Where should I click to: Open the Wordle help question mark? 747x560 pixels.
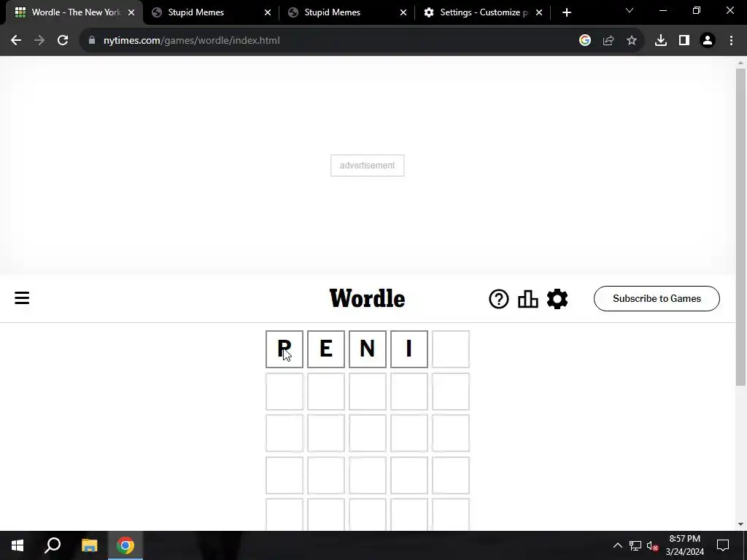tap(499, 299)
